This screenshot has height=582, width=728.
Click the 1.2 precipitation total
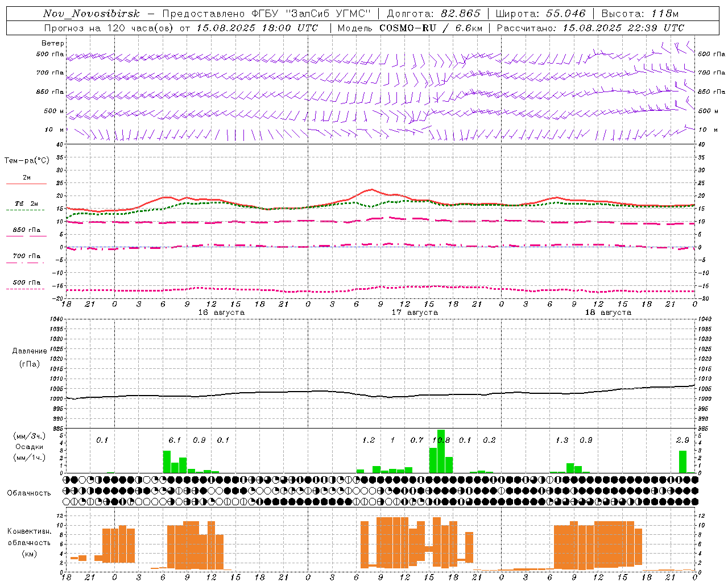(369, 440)
